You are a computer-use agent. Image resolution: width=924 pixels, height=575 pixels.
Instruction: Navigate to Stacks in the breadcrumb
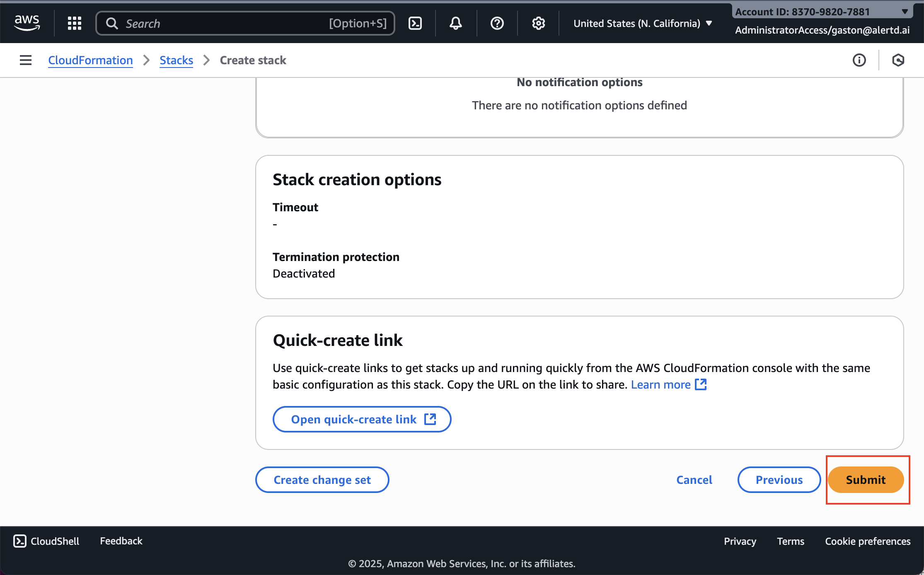click(176, 60)
